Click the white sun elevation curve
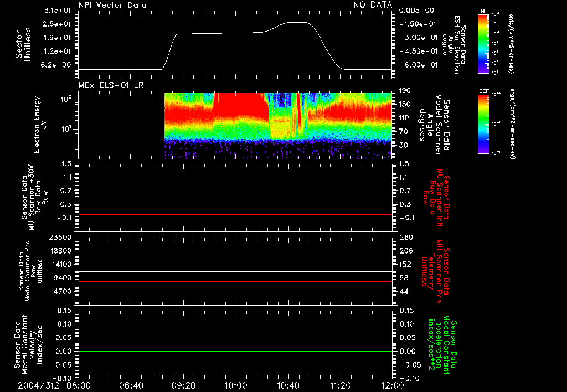 tap(235, 33)
